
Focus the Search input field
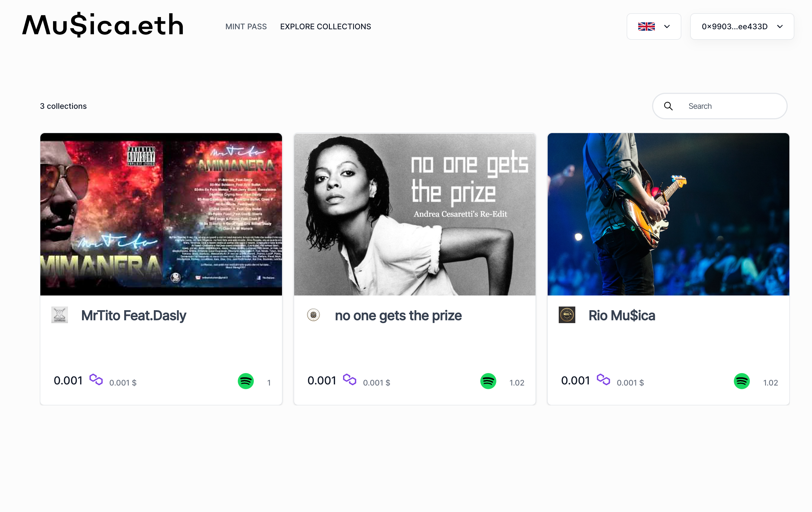tap(719, 106)
